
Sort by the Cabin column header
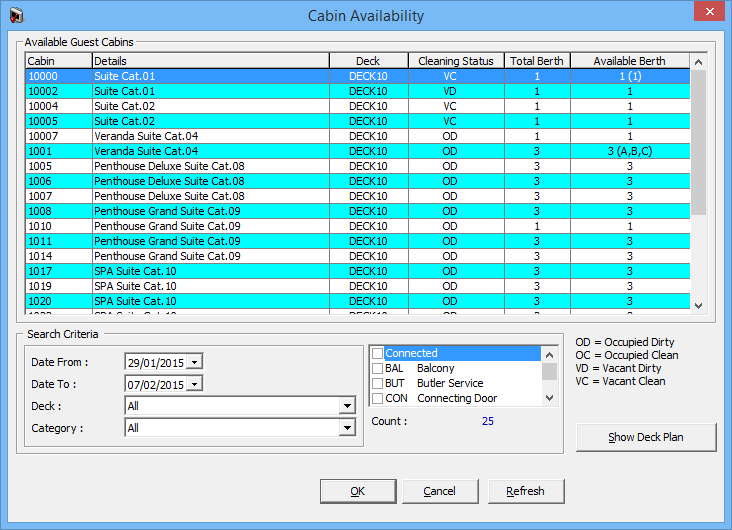point(59,61)
